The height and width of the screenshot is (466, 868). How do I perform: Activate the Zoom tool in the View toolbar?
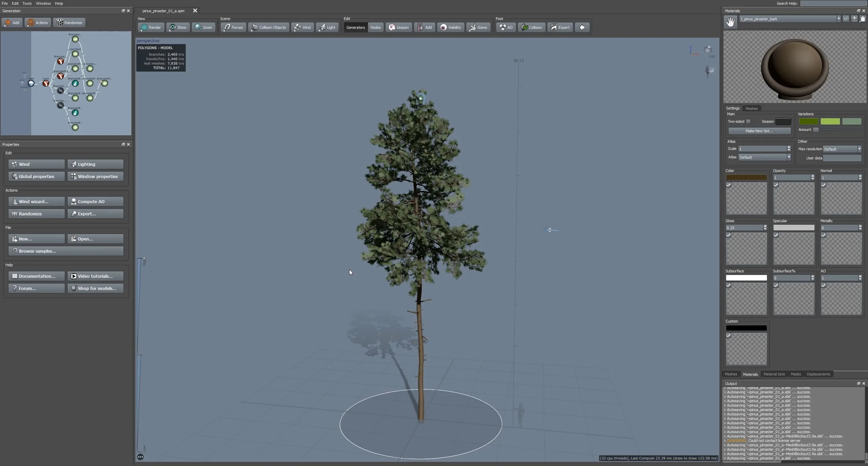(203, 27)
